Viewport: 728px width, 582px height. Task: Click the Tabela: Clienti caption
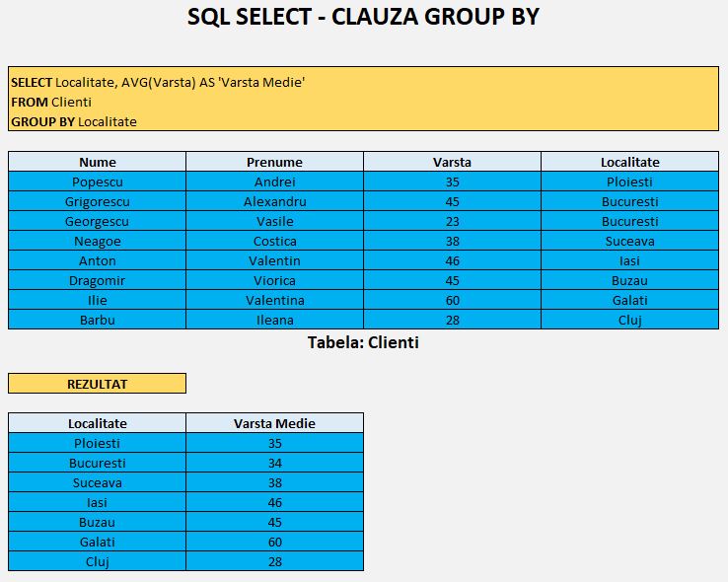(363, 342)
